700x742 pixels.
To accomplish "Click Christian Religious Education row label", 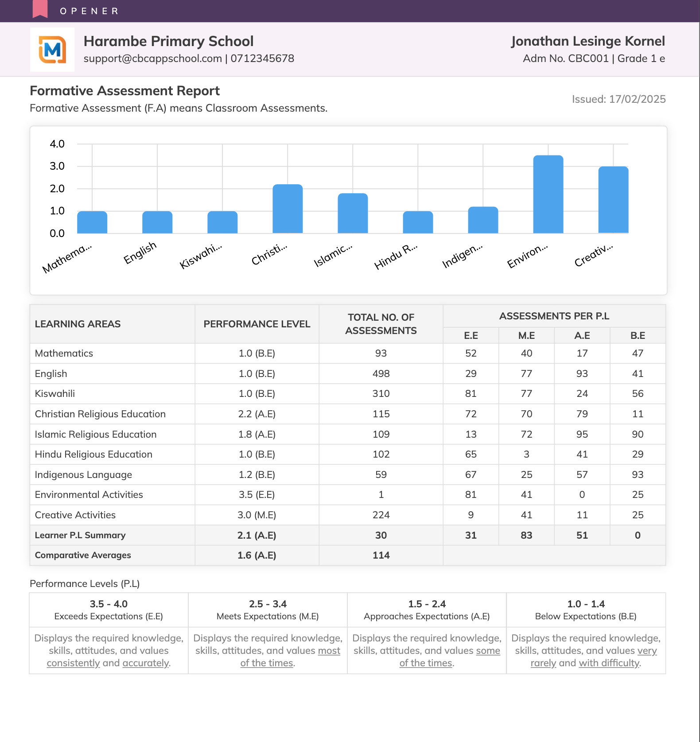I will click(x=100, y=414).
